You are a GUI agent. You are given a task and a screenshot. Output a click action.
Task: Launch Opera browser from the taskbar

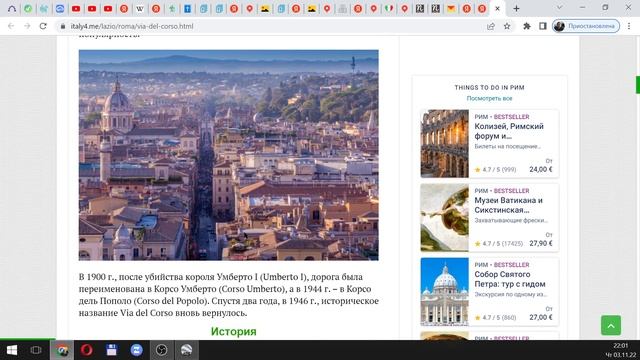[87, 350]
